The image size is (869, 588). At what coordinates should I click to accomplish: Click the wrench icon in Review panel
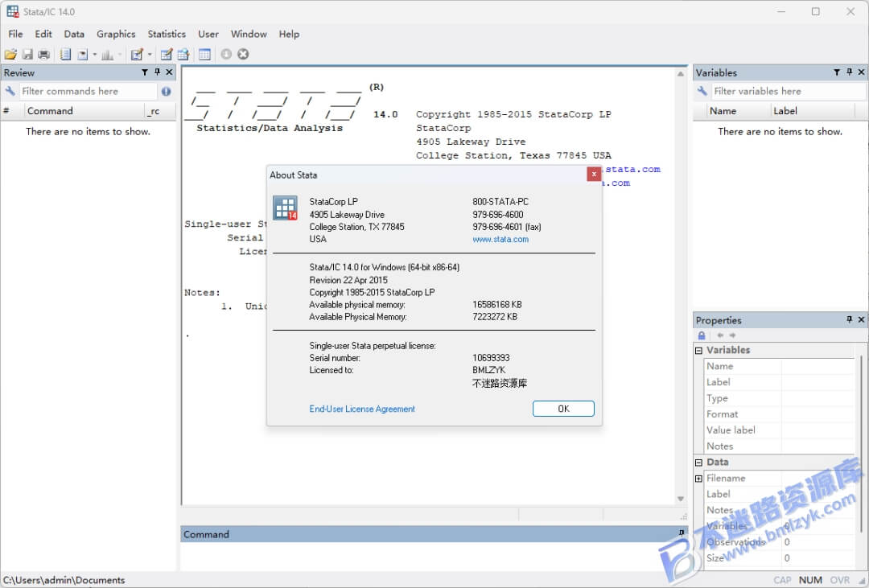click(x=10, y=91)
